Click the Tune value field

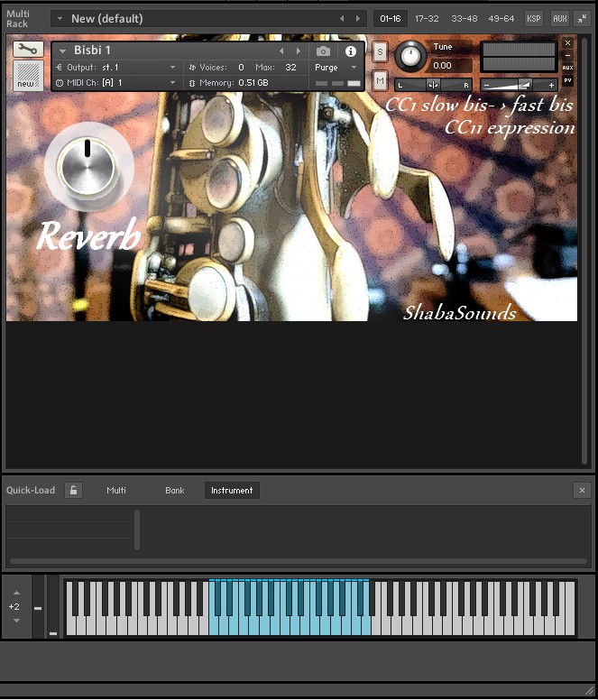pyautogui.click(x=443, y=65)
